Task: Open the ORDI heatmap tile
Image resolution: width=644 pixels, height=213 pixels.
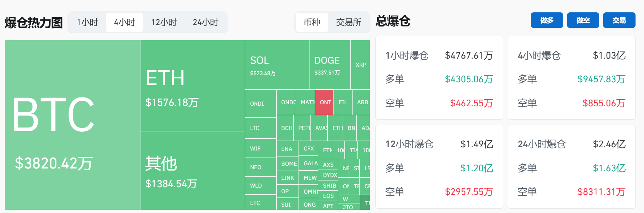Action: [260, 103]
